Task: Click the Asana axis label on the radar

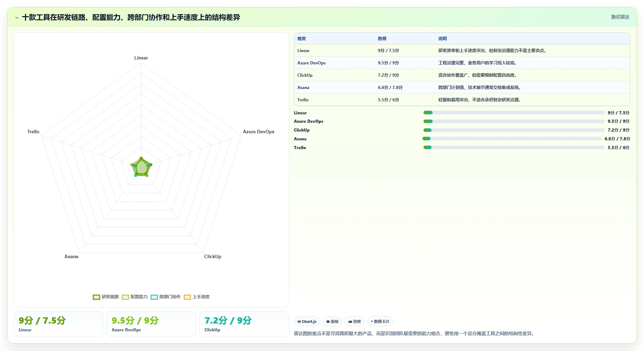Action: 71,256
